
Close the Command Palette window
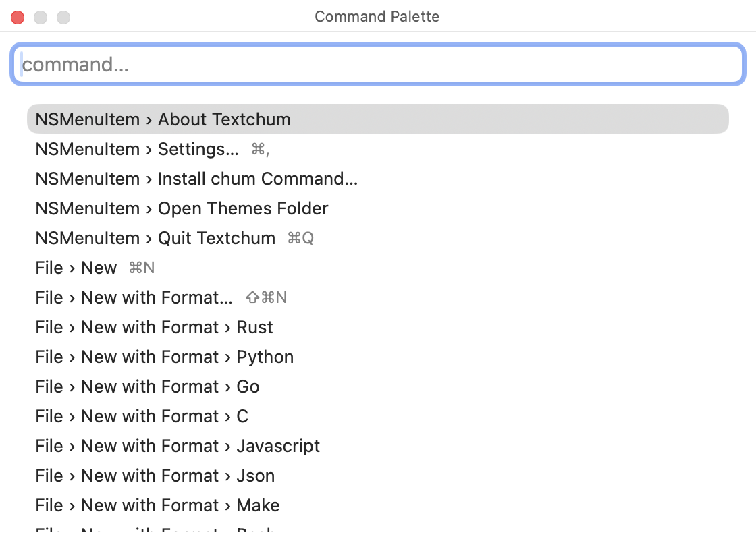coord(18,18)
